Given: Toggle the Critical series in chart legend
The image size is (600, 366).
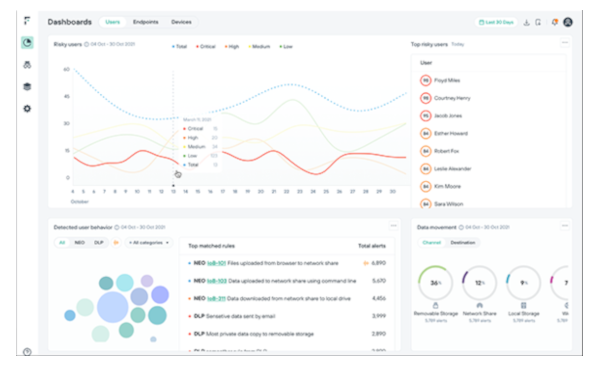Looking at the screenshot, I should tap(206, 47).
